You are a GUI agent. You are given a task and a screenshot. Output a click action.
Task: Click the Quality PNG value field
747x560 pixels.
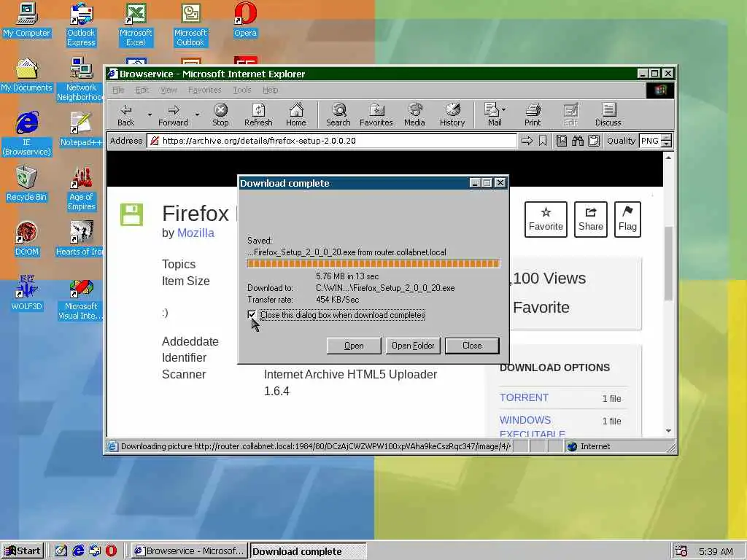[650, 141]
